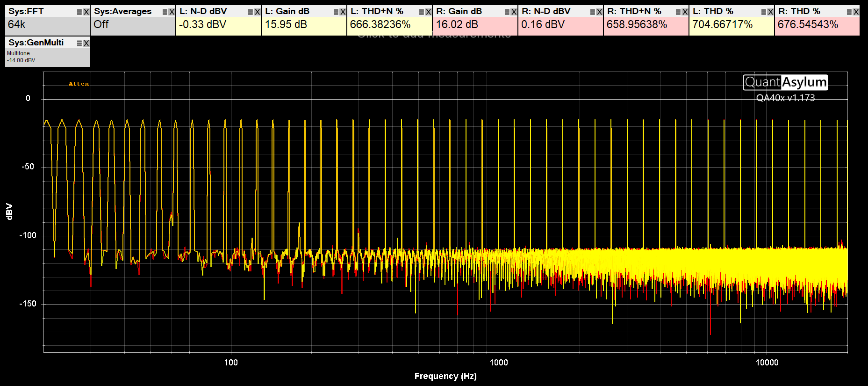Image resolution: width=868 pixels, height=386 pixels.
Task: Open the L: N-D dBV tile menu icon
Action: (251, 12)
